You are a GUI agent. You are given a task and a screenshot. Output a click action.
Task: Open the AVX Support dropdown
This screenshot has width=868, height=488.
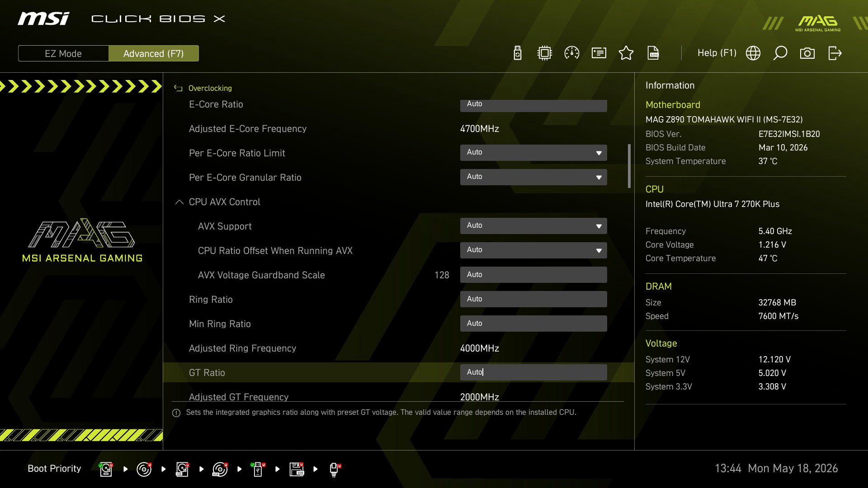pyautogui.click(x=533, y=226)
